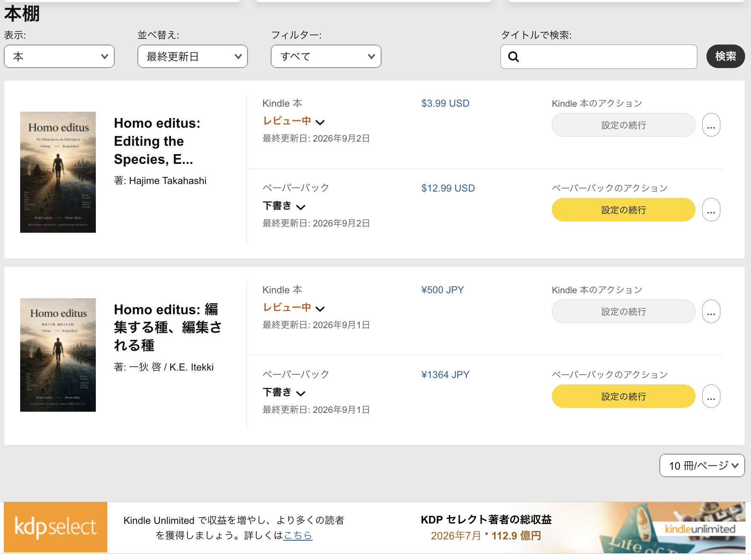Click the kindleunlimited banner image
The image size is (751, 560).
pos(672,528)
